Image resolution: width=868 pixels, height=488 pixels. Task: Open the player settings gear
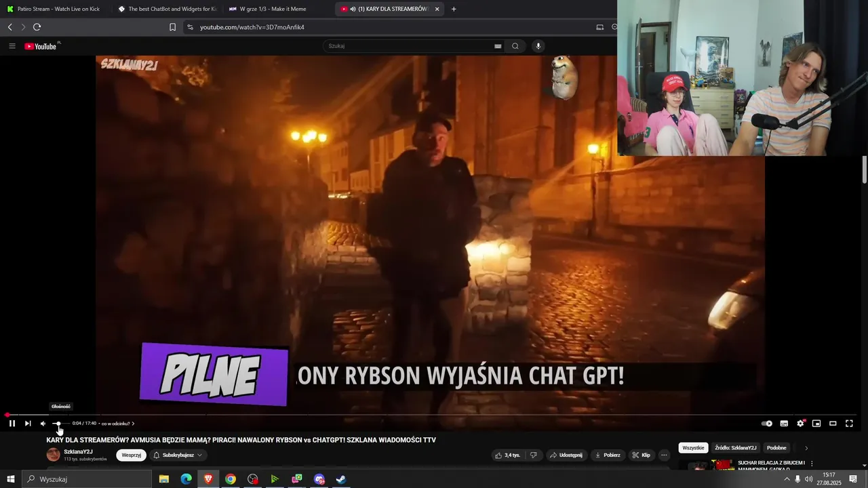pos(801,424)
